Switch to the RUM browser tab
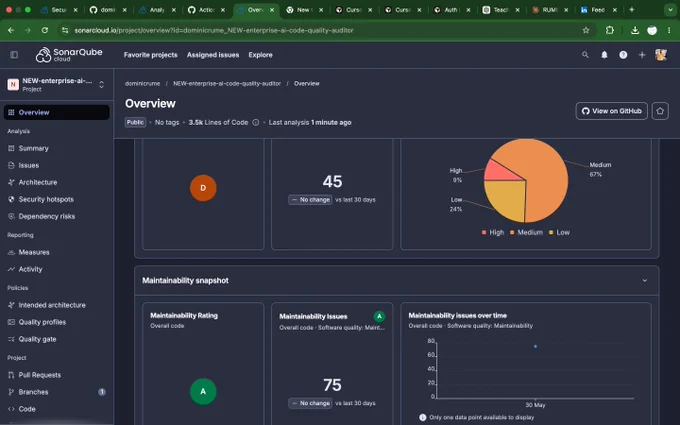 (551, 10)
